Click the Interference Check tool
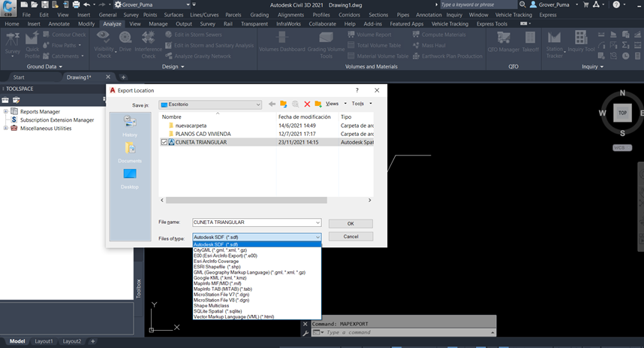The height and width of the screenshot is (348, 644). (x=149, y=45)
